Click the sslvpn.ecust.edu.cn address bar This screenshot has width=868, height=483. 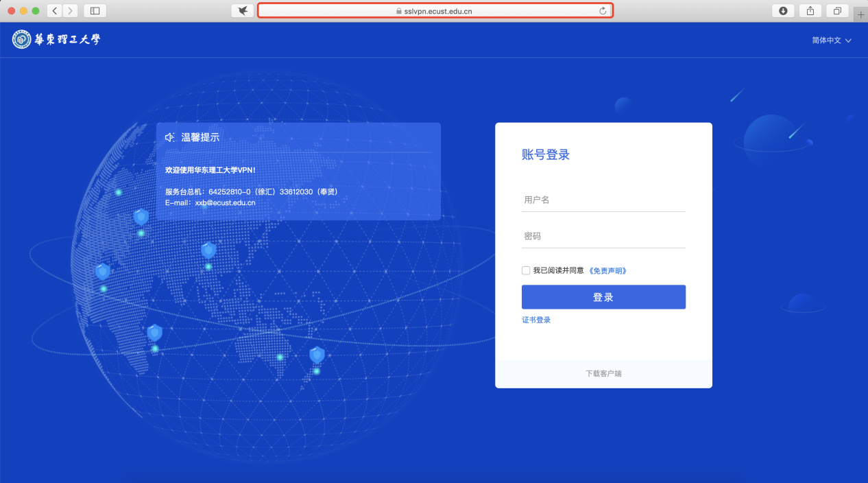[435, 11]
